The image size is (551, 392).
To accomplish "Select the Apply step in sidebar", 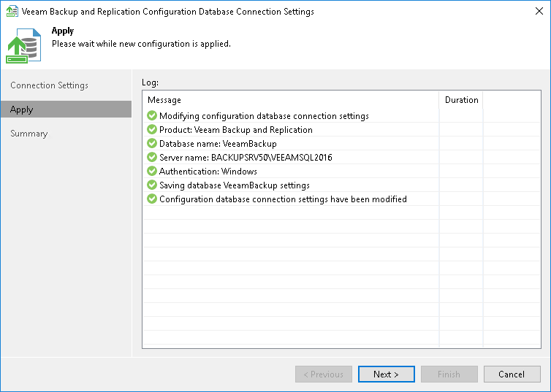I will click(22, 109).
